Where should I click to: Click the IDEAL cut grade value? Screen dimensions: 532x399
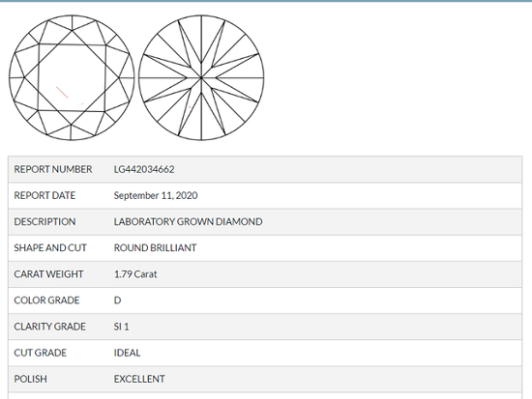pos(127,353)
